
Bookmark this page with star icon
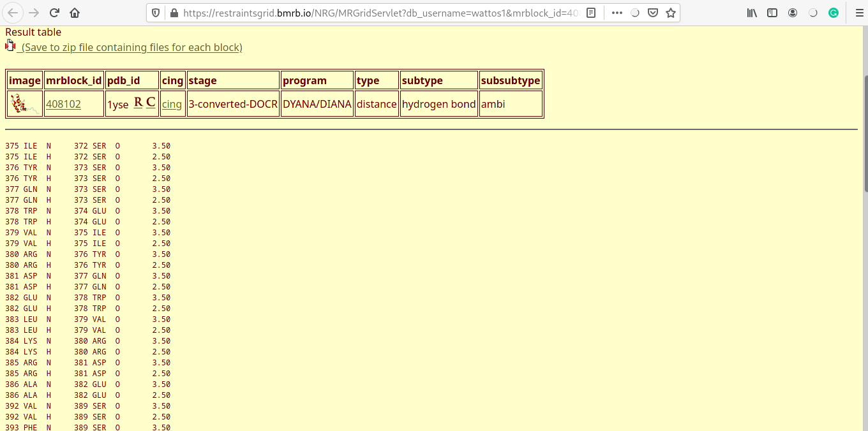670,13
